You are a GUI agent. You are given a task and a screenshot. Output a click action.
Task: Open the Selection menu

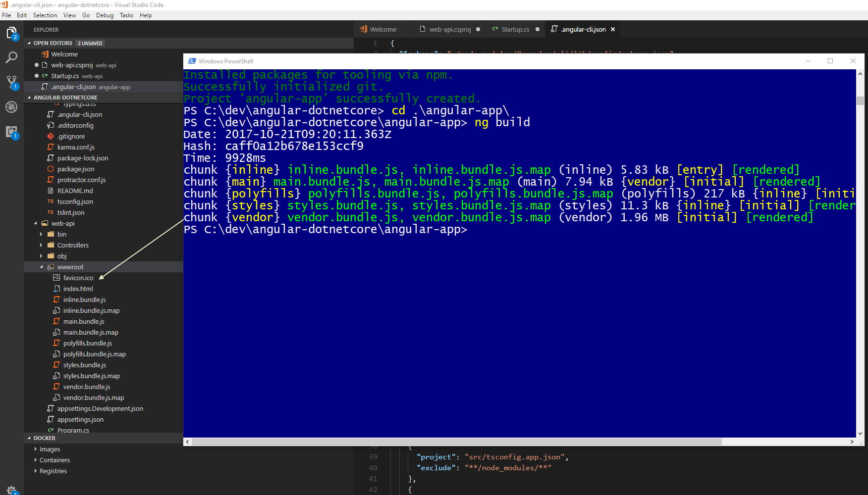(45, 15)
